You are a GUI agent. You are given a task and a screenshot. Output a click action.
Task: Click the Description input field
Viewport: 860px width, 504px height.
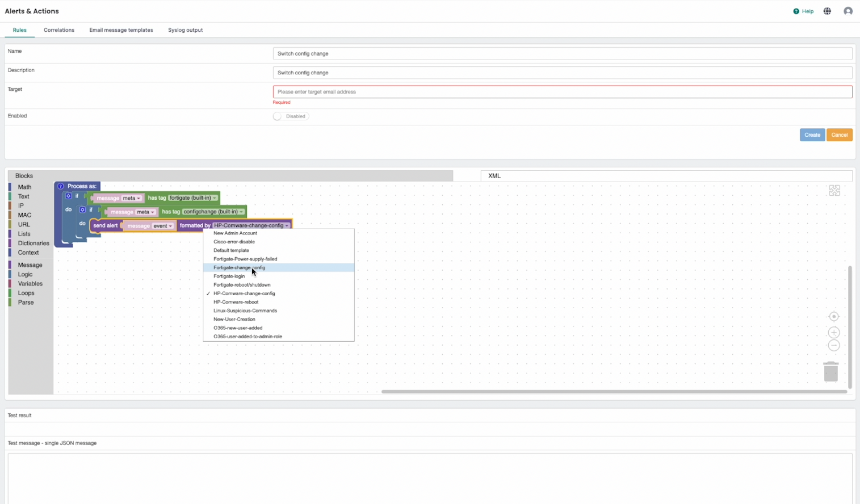pos(563,73)
